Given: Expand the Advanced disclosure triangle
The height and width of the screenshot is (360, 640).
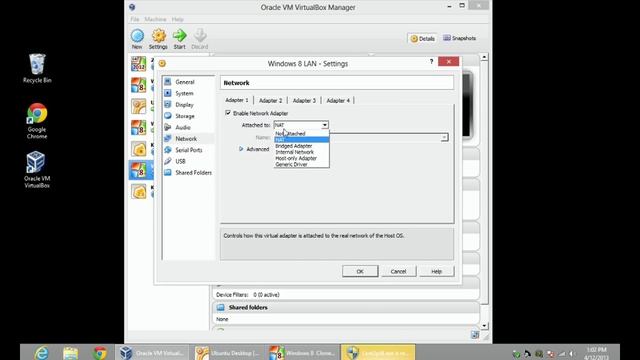Looking at the screenshot, I should (241, 149).
